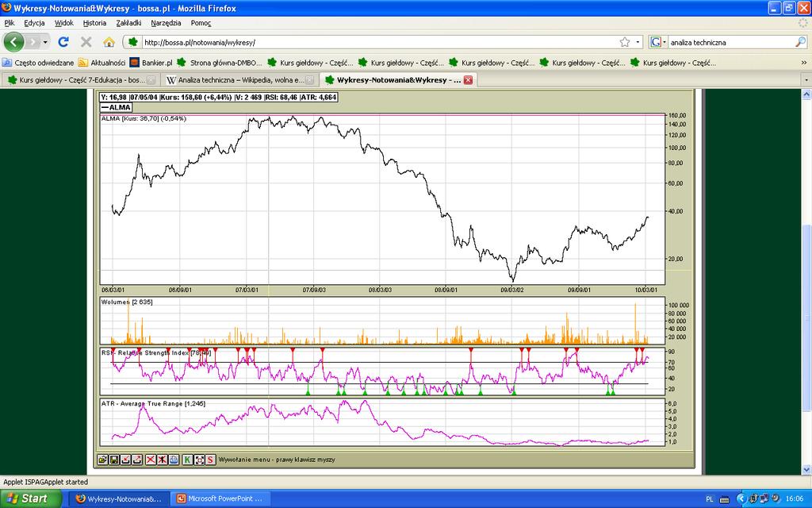Click the Firefox logo in the title bar
This screenshot has width=812, height=508.
(x=6, y=8)
